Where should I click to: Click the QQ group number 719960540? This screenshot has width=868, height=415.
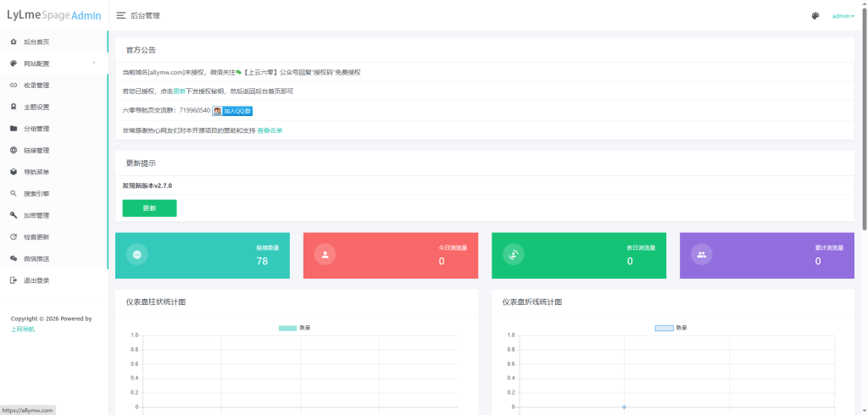[x=195, y=111]
